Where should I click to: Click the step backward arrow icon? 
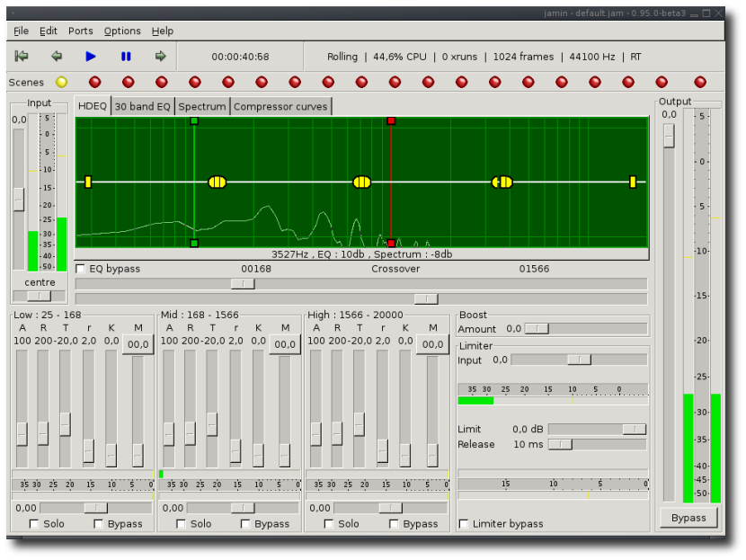point(57,56)
